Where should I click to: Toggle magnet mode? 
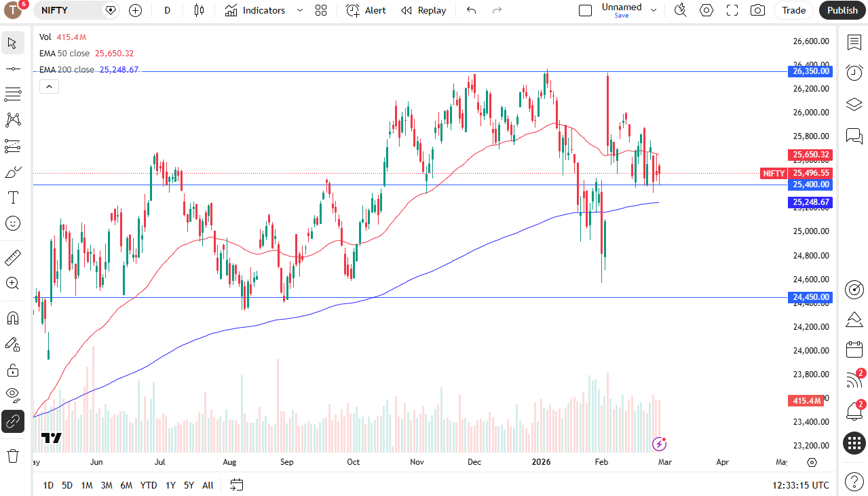(x=12, y=318)
